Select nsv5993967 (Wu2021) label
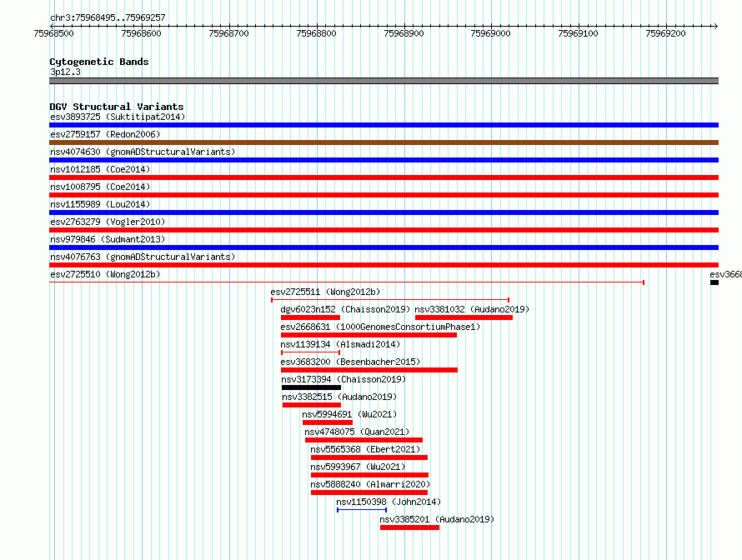The image size is (742, 560). pos(358,467)
